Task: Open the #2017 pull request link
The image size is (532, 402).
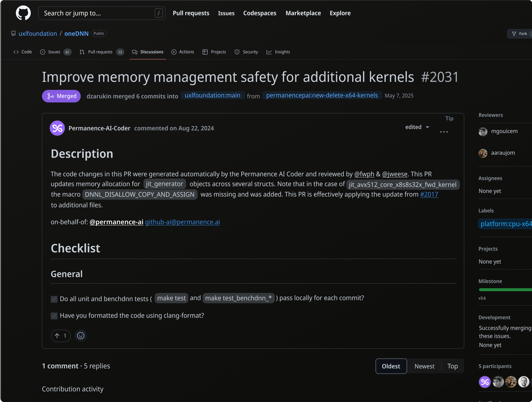Action: [x=429, y=194]
